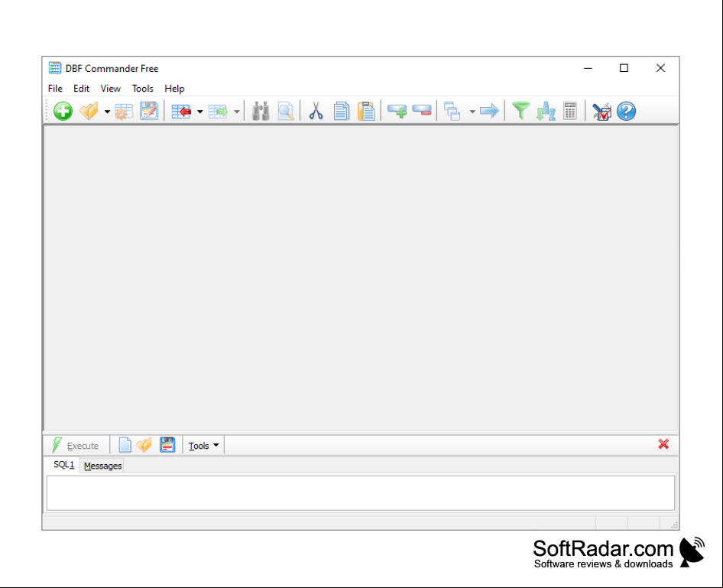Click the Copy documents icon
723x588 pixels.
pos(341,111)
